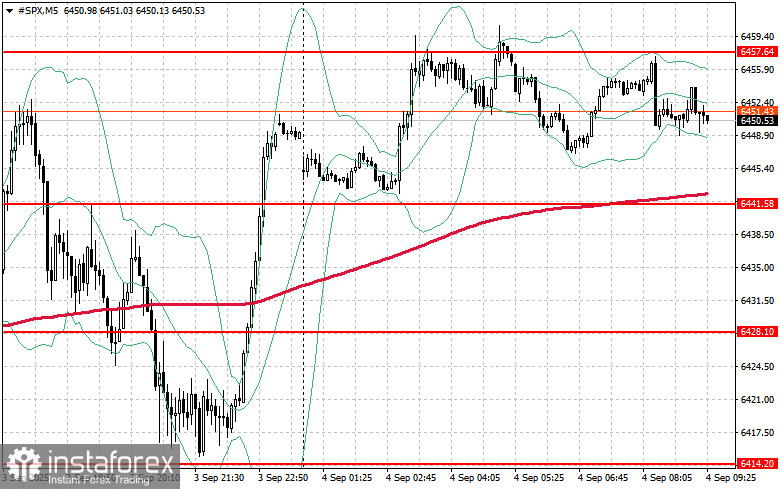The height and width of the screenshot is (489, 781).
Task: Click the 6438.50 price scale label
Action: (758, 235)
